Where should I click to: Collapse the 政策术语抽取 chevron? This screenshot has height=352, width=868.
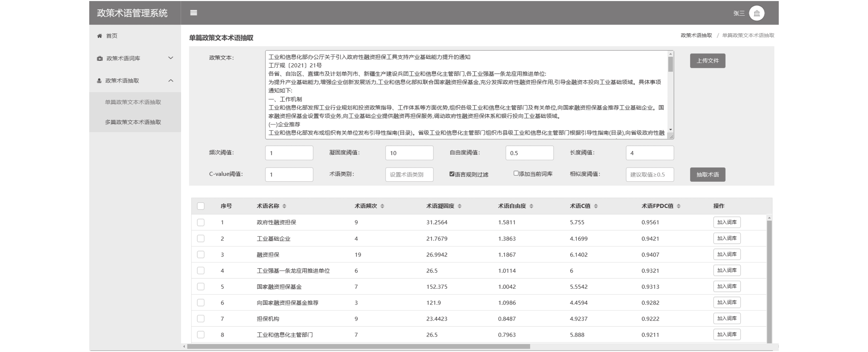tap(171, 81)
